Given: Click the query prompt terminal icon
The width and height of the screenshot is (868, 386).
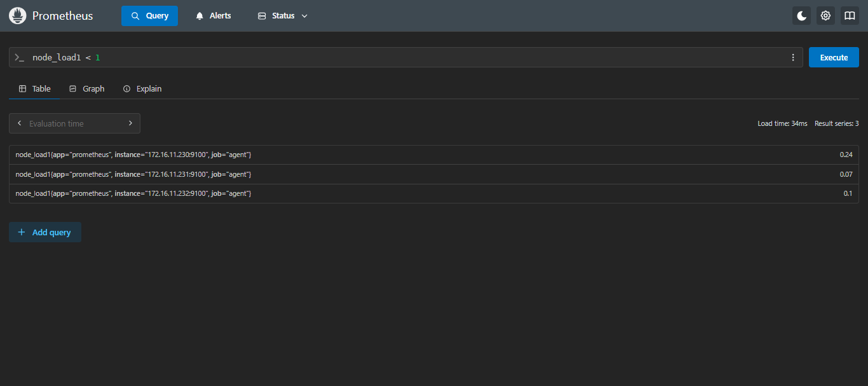Looking at the screenshot, I should (x=20, y=57).
